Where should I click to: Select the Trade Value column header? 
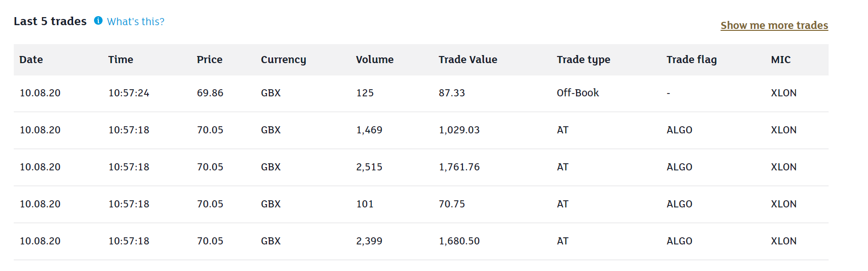tap(468, 60)
